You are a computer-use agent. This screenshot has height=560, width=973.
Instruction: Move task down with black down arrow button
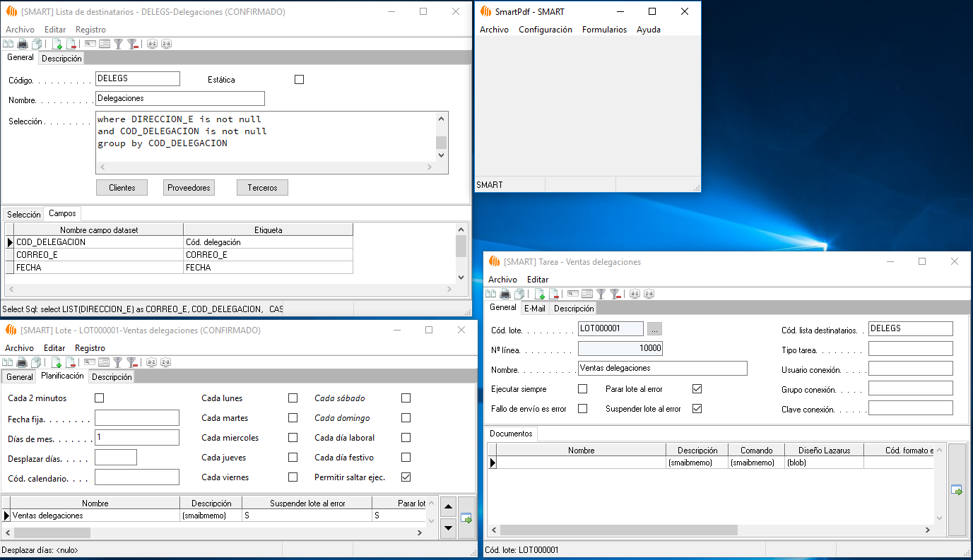click(447, 527)
